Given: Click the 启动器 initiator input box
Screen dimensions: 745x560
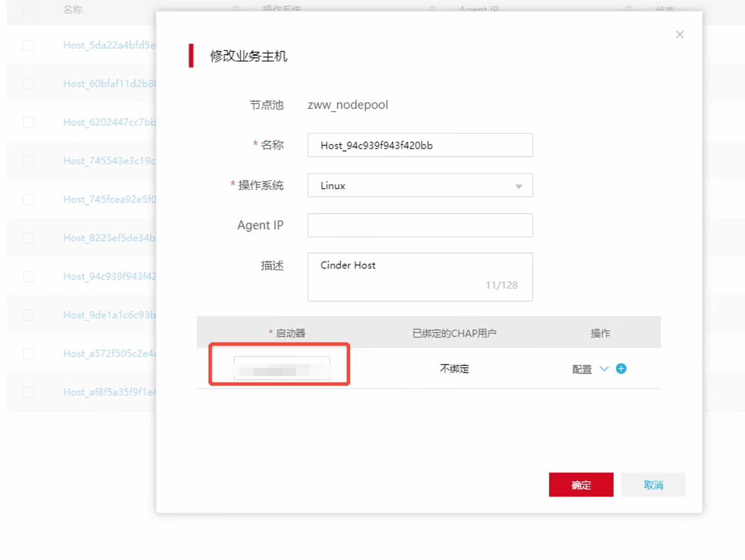Looking at the screenshot, I should pyautogui.click(x=282, y=368).
